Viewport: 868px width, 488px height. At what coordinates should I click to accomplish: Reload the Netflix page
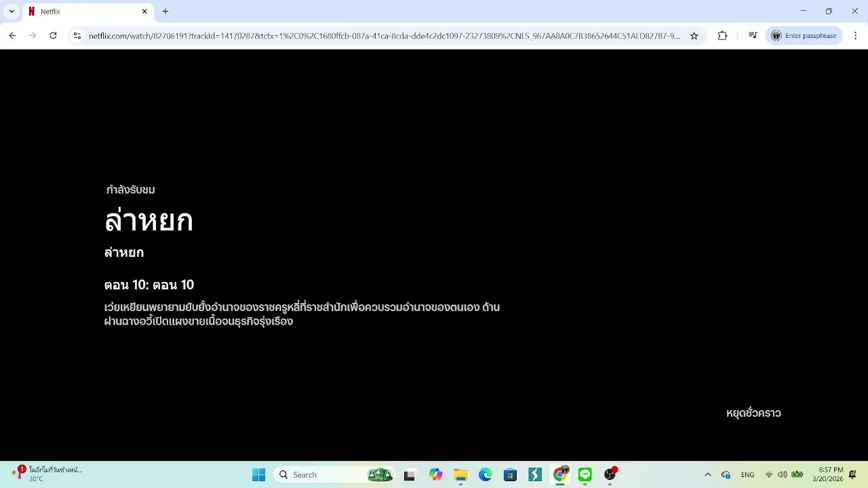click(x=53, y=36)
